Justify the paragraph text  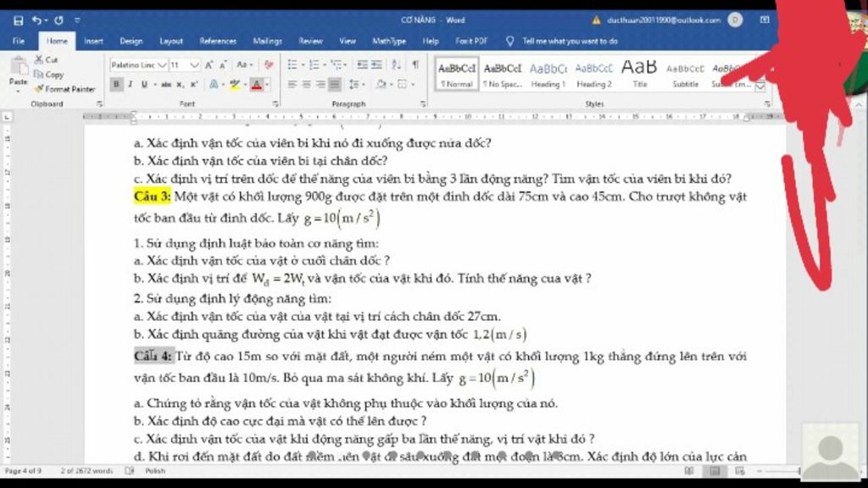(335, 85)
